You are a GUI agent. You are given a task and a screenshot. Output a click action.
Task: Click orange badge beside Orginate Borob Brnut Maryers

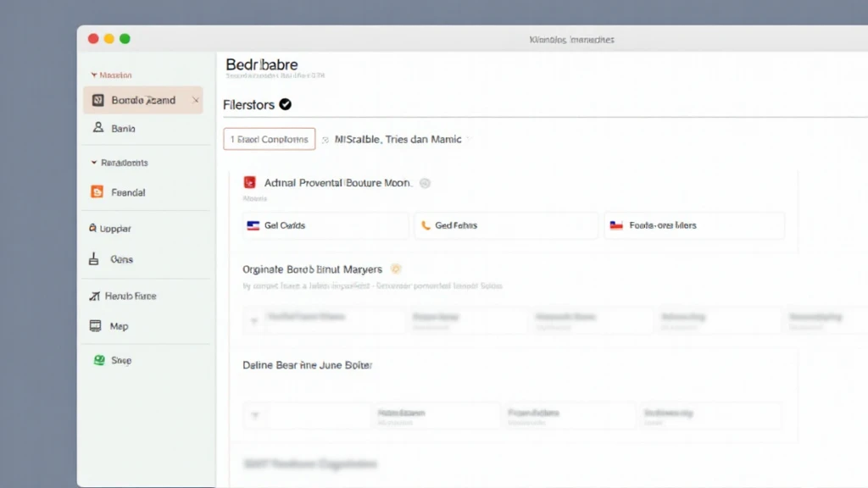pos(395,269)
